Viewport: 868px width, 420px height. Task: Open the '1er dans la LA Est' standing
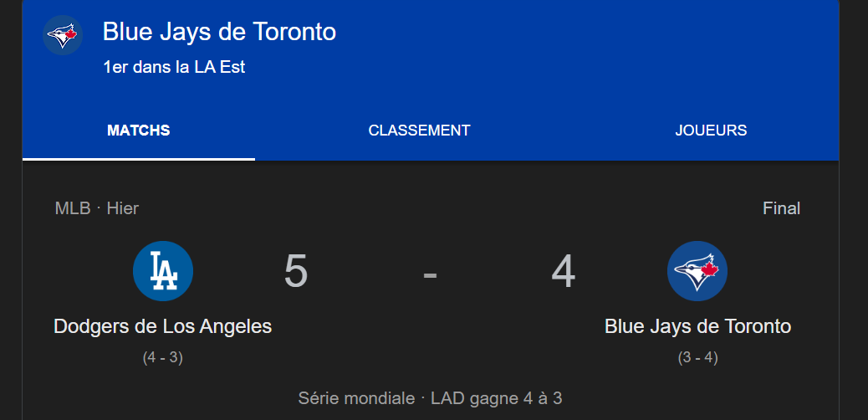(174, 67)
